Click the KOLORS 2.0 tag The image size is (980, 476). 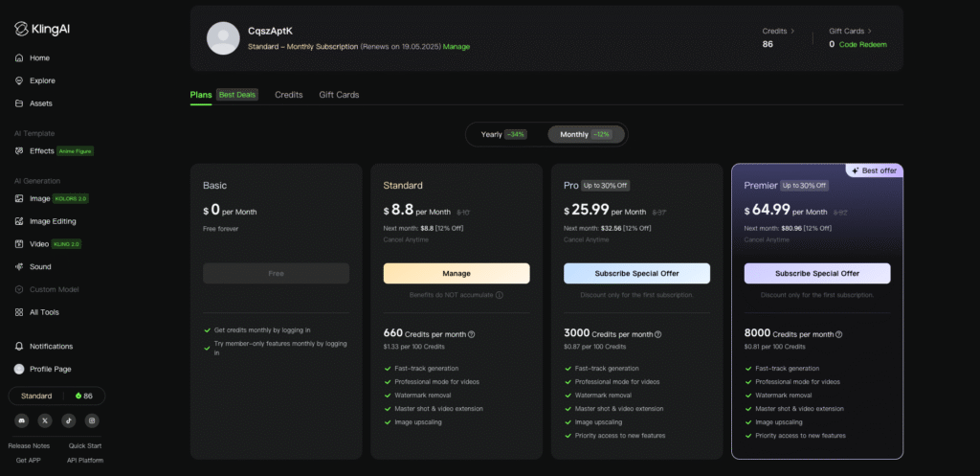pos(72,199)
